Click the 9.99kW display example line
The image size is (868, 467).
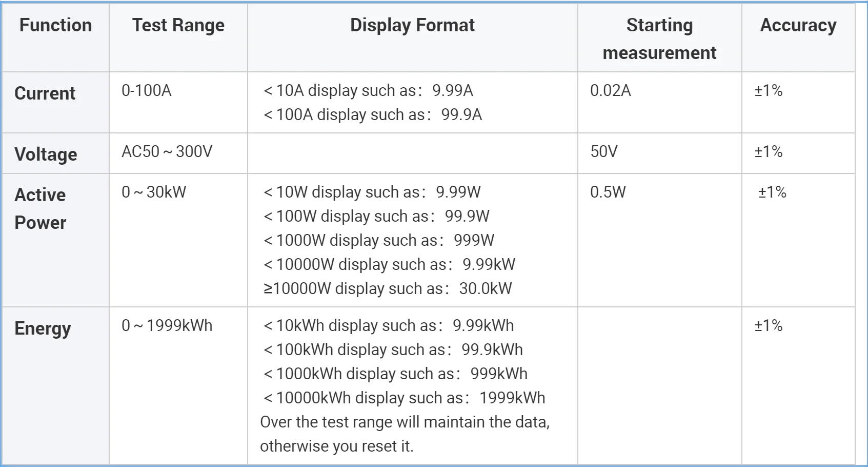point(389,265)
